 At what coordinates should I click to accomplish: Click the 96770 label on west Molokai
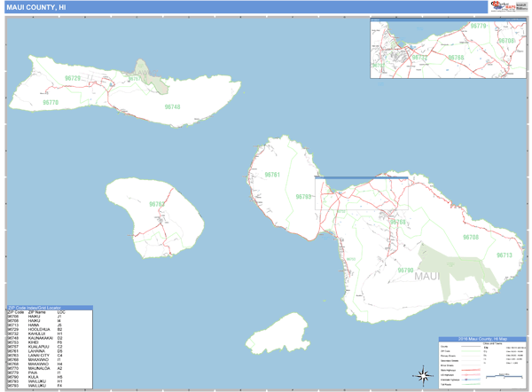(x=51, y=102)
